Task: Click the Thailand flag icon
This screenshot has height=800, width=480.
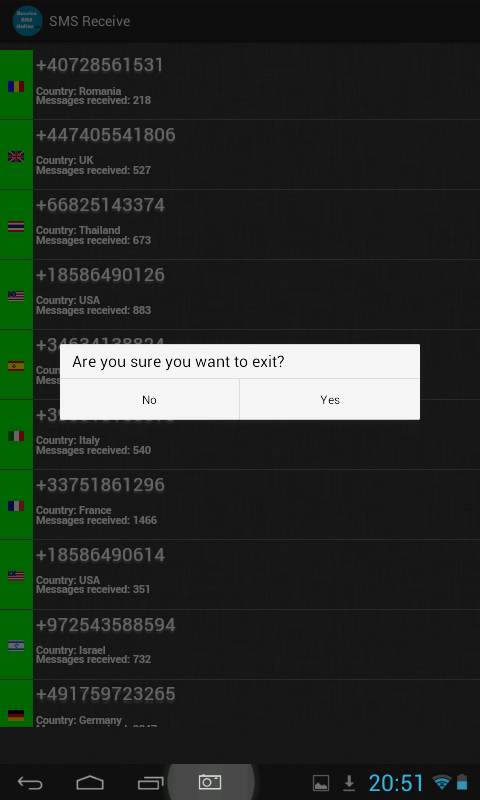Action: [x=16, y=226]
